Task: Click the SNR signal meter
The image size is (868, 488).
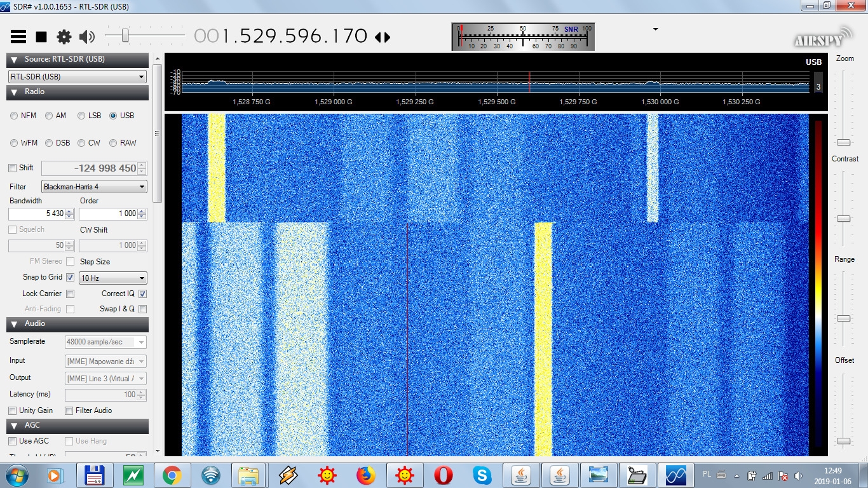Action: click(x=523, y=37)
